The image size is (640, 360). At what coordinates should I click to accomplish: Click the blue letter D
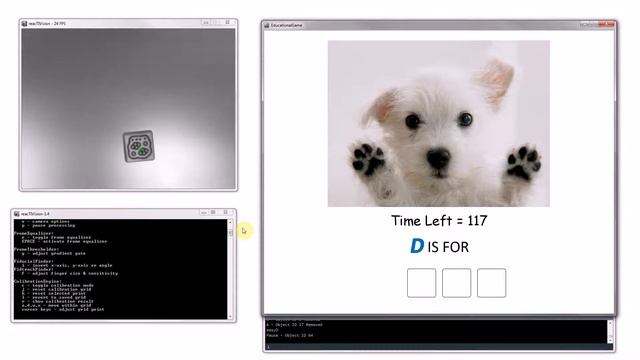click(417, 246)
